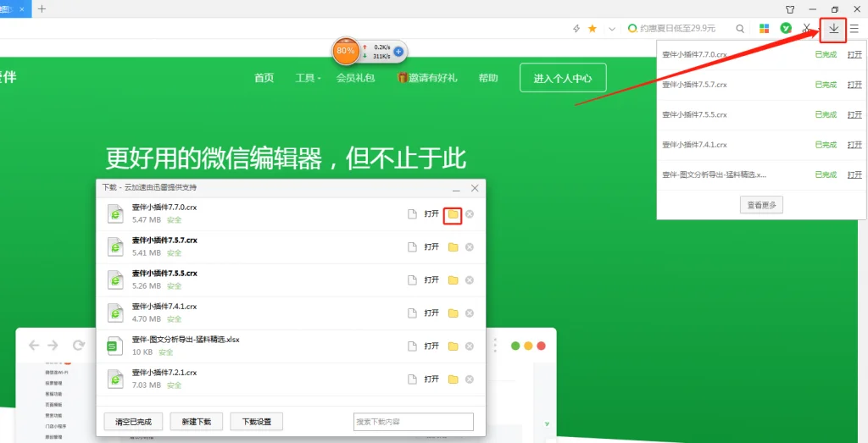The width and height of the screenshot is (868, 443).
Task: Click the green 壹伴 extension icon
Action: [x=786, y=29]
